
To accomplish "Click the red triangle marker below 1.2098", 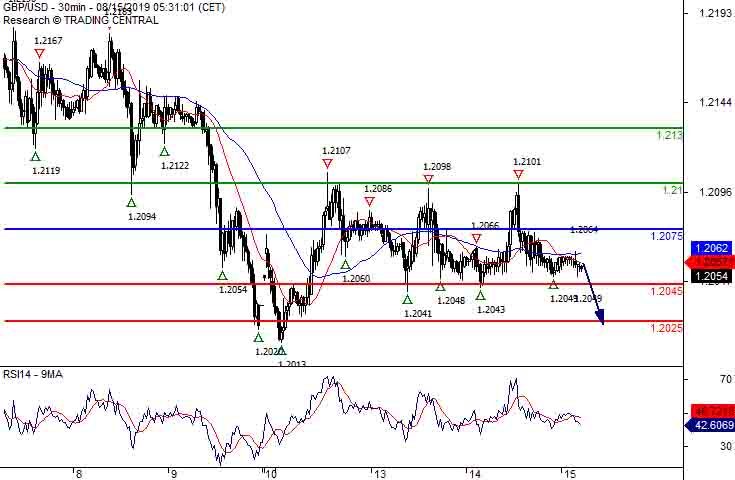I will point(428,179).
